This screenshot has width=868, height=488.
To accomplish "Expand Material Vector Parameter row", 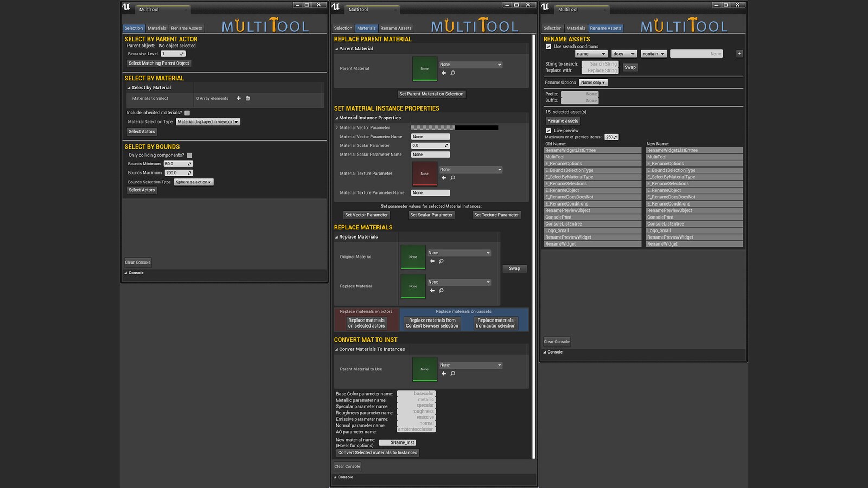I will pyautogui.click(x=337, y=127).
